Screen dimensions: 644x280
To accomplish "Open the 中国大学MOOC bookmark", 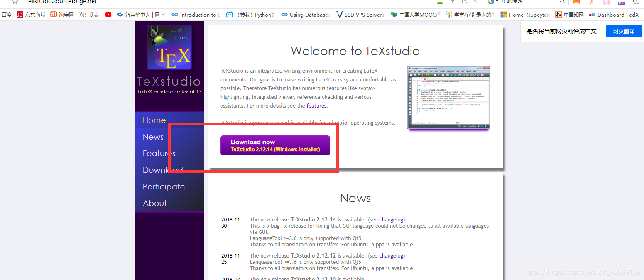I will pos(415,15).
